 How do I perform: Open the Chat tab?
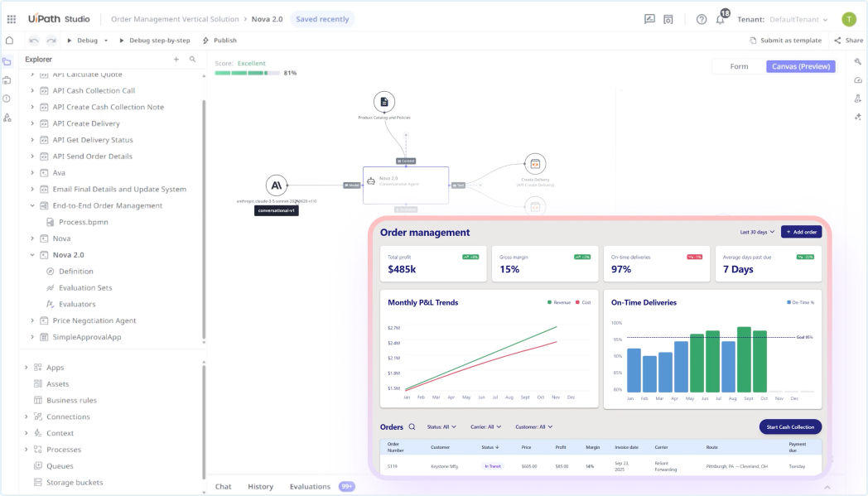coord(223,487)
